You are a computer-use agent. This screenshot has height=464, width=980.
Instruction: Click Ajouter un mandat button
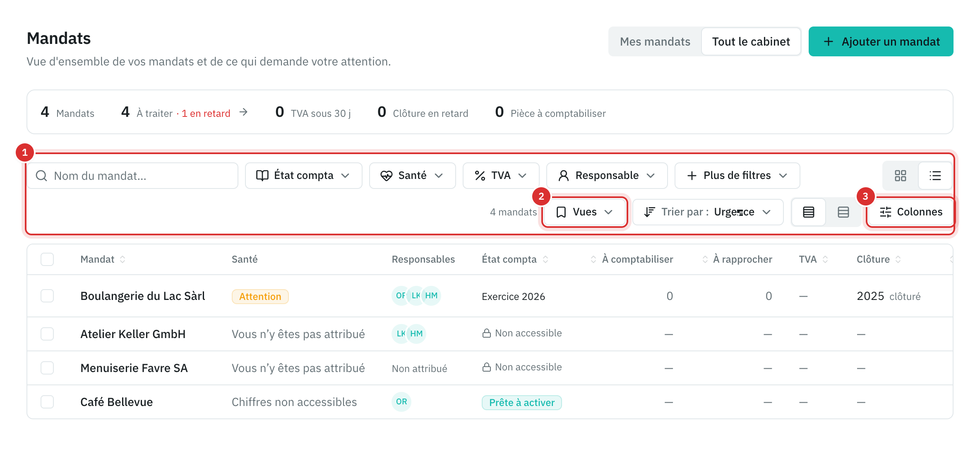point(881,41)
